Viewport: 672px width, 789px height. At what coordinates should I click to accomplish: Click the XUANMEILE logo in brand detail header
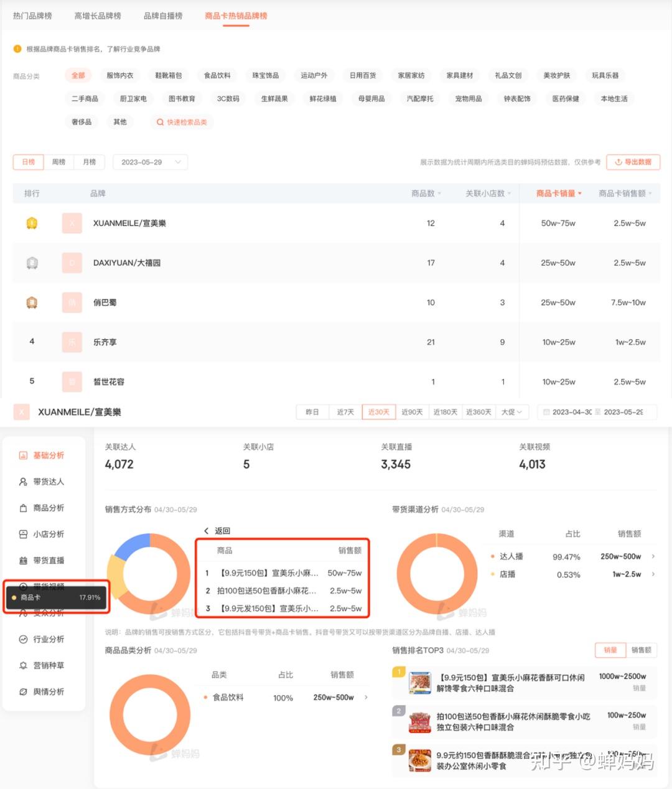[x=22, y=412]
